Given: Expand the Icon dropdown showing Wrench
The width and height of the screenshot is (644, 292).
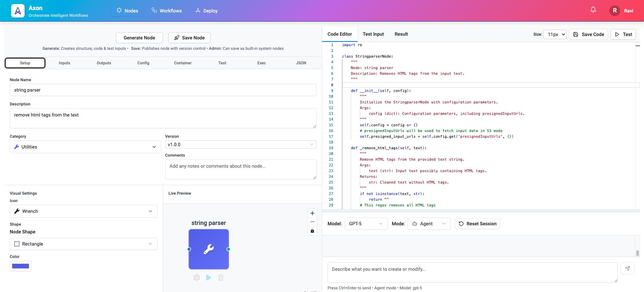Looking at the screenshot, I should tap(83, 211).
